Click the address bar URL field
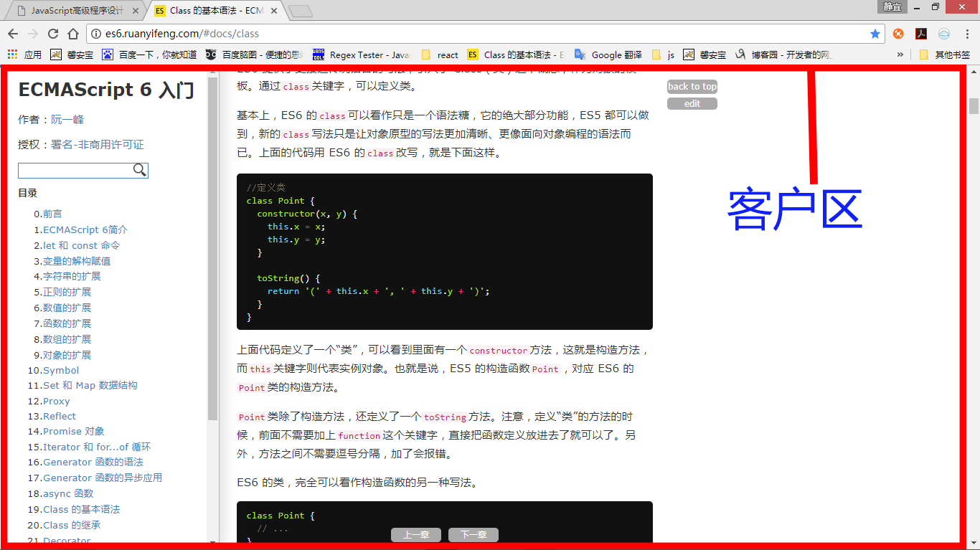This screenshot has height=550, width=980. click(473, 34)
